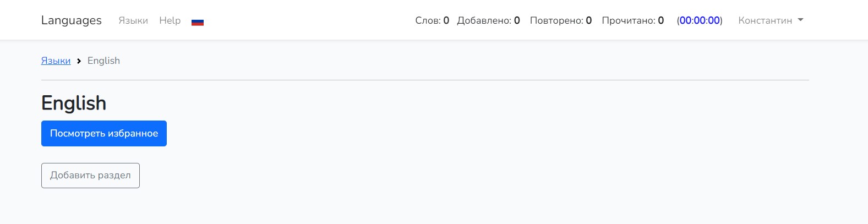Click the zero value after Добавлено
The width and height of the screenshot is (868, 224).
(517, 20)
